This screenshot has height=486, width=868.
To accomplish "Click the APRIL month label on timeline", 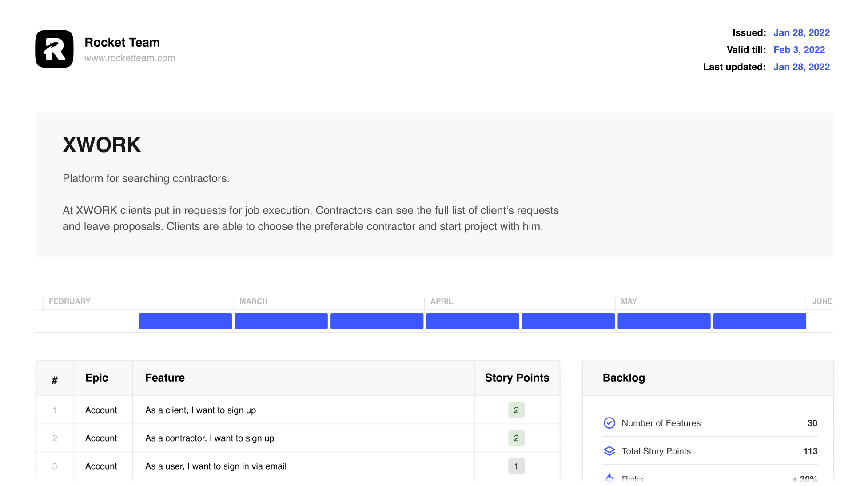I will [441, 301].
